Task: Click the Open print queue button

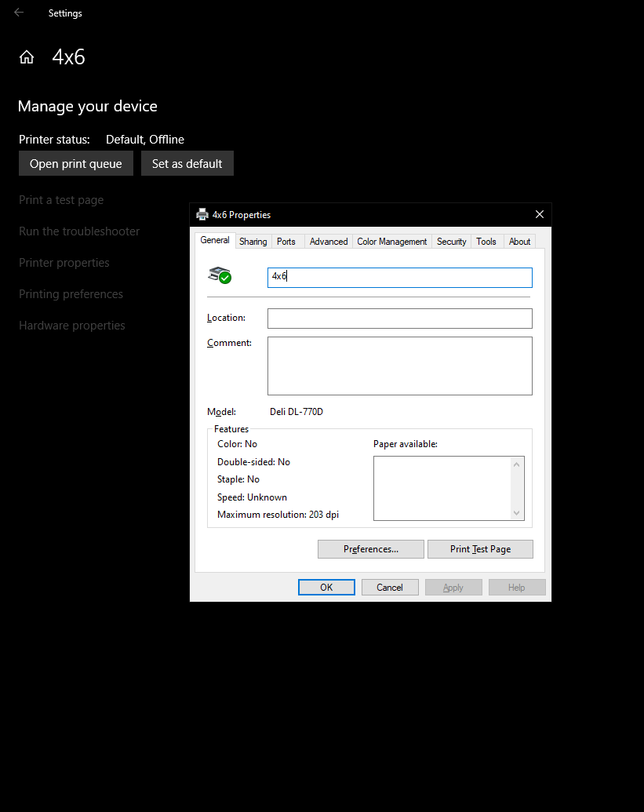Action: 76,164
